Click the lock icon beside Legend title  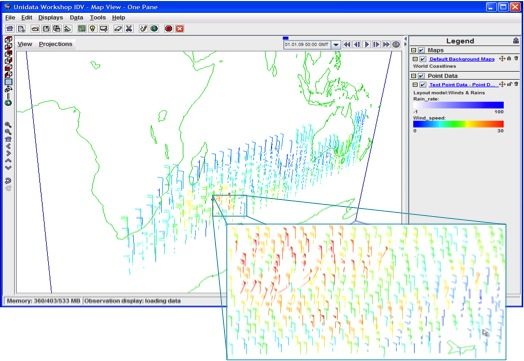tap(516, 41)
